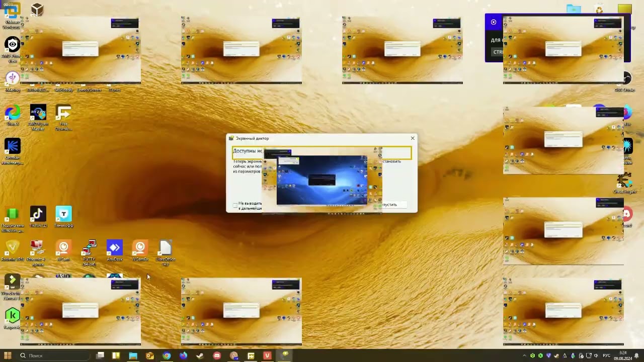Launch TikTok (2) shortcut
Image resolution: width=644 pixels, height=362 pixels.
coord(38,217)
